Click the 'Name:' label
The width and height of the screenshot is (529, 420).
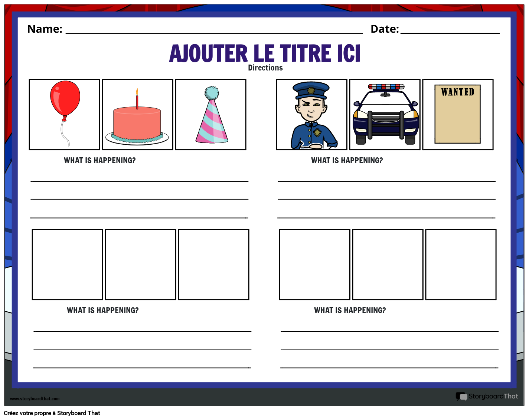tap(45, 29)
